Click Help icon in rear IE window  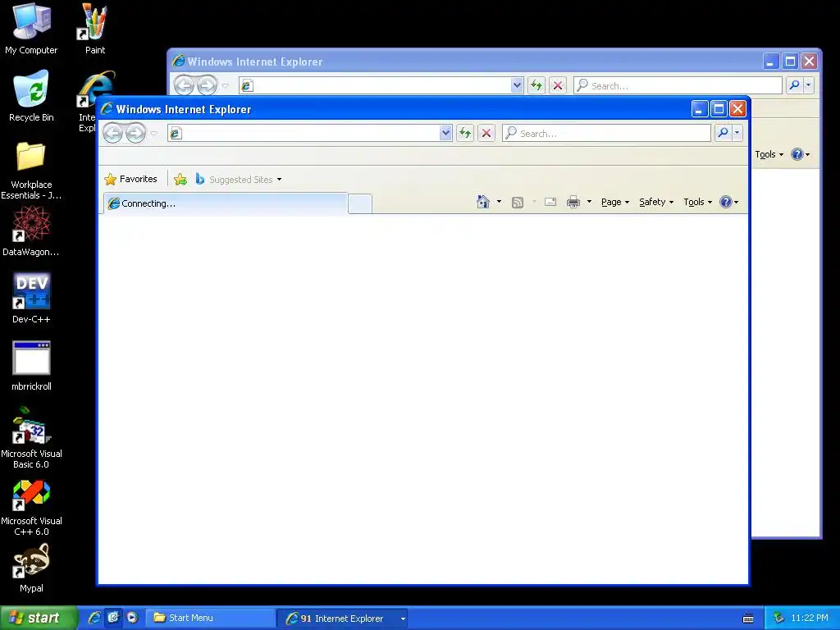click(x=797, y=154)
